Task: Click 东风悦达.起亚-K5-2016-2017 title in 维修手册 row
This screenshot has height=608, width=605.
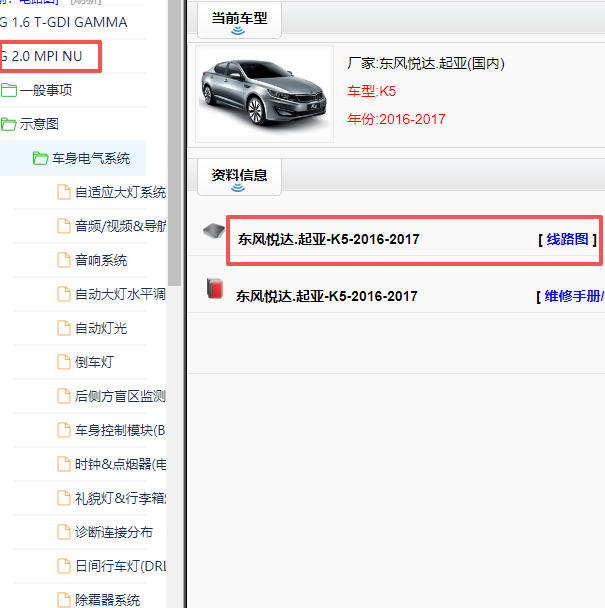Action: (327, 296)
